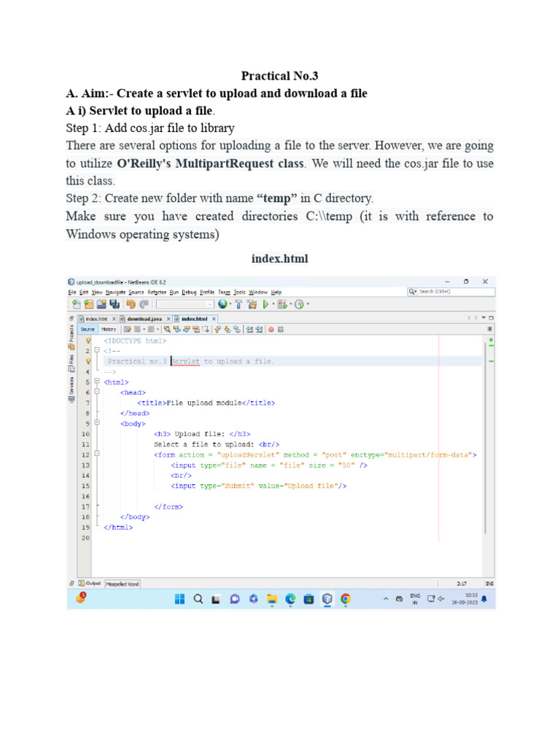This screenshot has width=560, height=747.
Task: Click the Redo arrow icon
Action: pyautogui.click(x=144, y=304)
